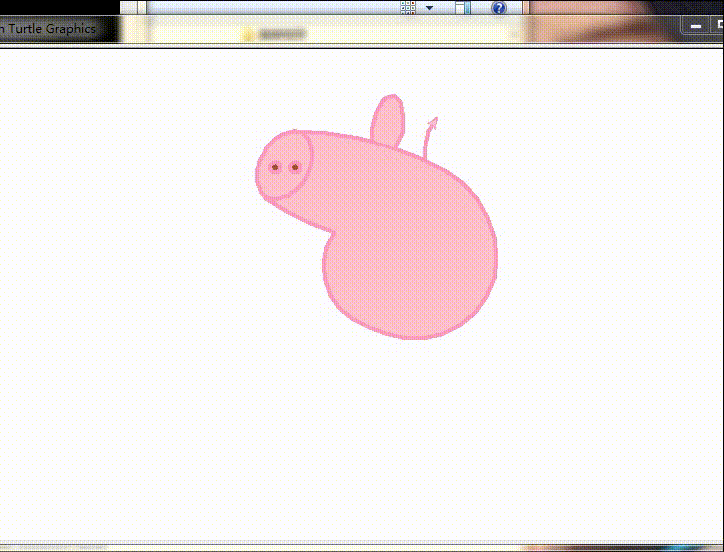Click the Turtle Graphics window title
This screenshot has height=552, width=724.
pyautogui.click(x=48, y=29)
